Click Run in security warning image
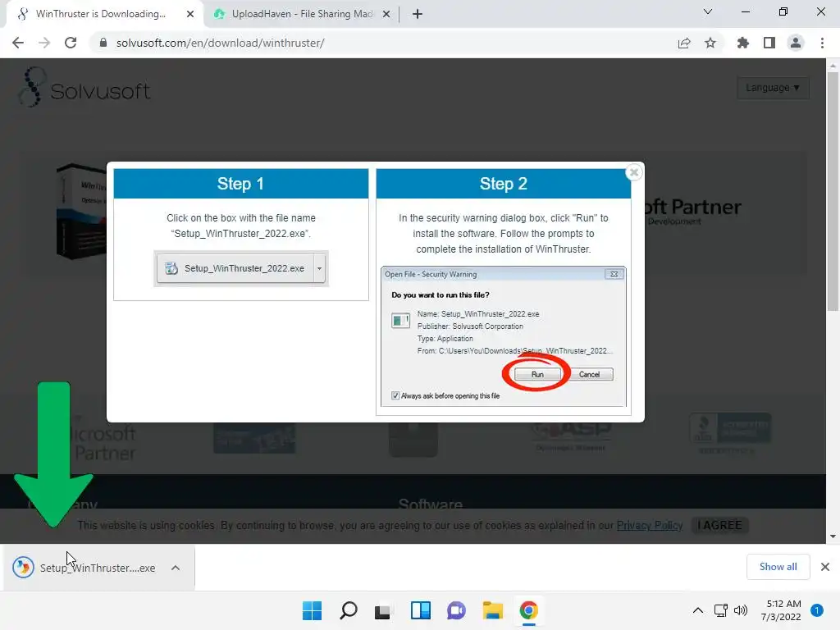 (x=537, y=374)
